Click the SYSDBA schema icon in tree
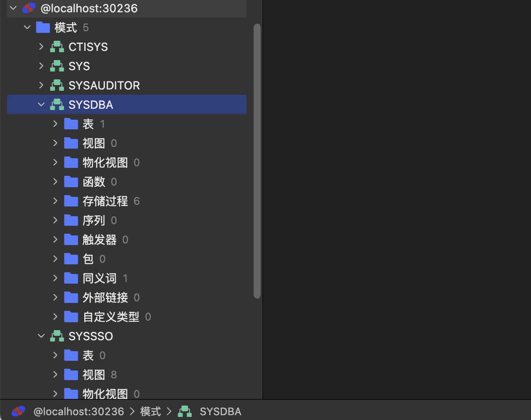 coord(57,105)
